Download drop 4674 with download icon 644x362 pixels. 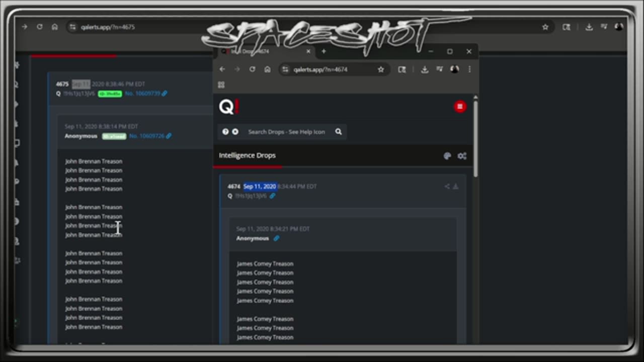tap(455, 187)
